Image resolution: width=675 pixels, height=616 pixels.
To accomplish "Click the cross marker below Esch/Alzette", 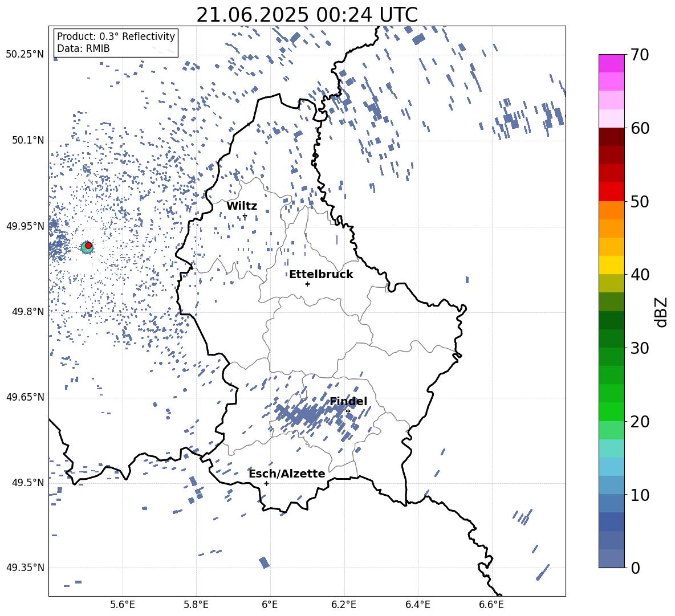I will click(x=266, y=483).
